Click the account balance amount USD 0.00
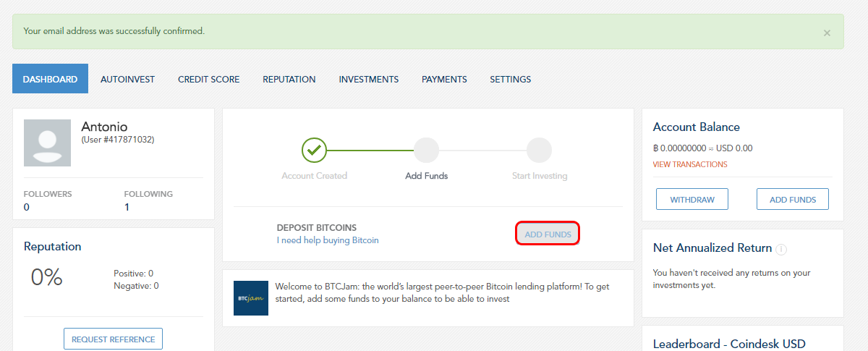The height and width of the screenshot is (351, 868). tap(734, 148)
